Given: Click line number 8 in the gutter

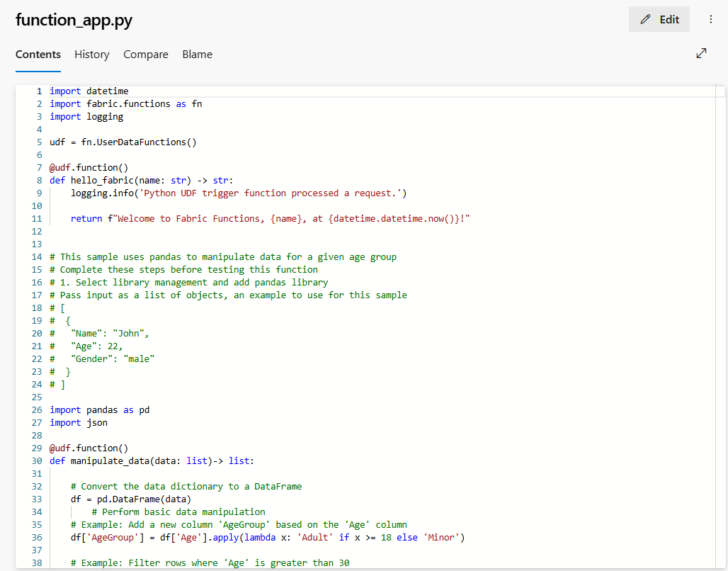Looking at the screenshot, I should [x=40, y=180].
